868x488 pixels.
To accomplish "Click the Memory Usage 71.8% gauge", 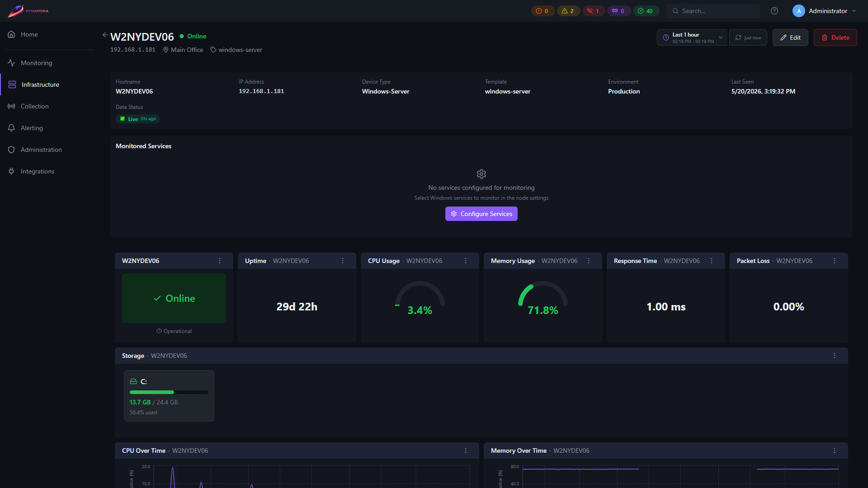I will (x=543, y=299).
